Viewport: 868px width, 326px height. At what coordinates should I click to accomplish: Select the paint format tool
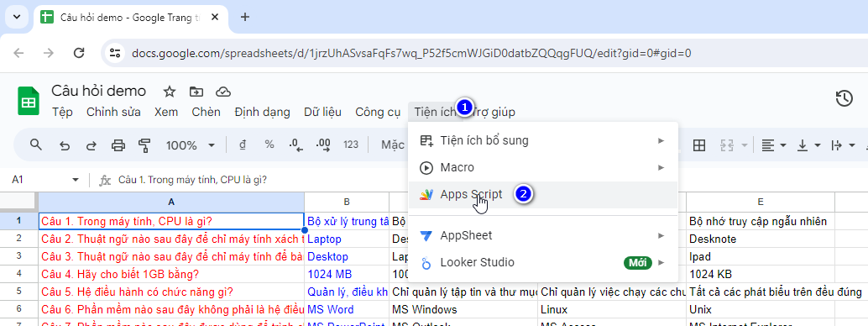[x=144, y=146]
